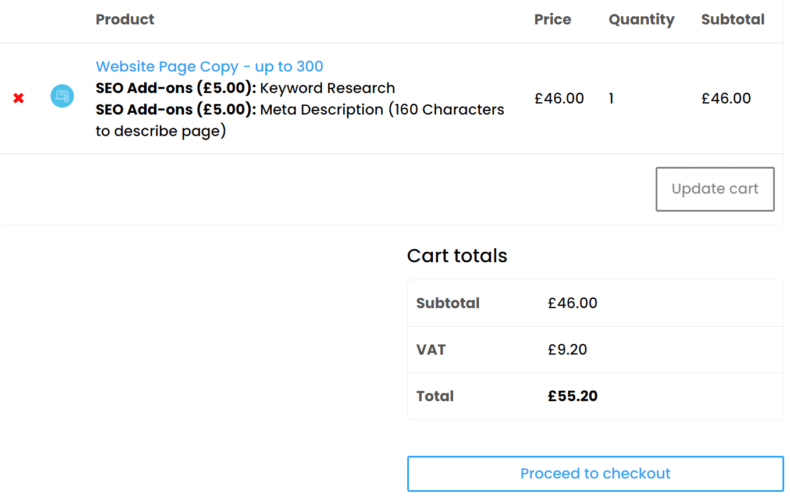This screenshot has height=500, width=790.
Task: Click the Subtotal column header
Action: 732,19
